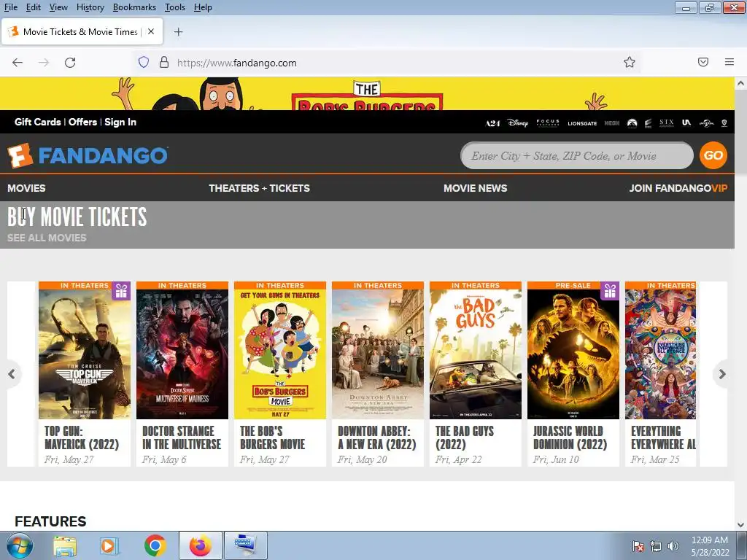Open Downton Abbey: A New Era poster

coord(377,350)
